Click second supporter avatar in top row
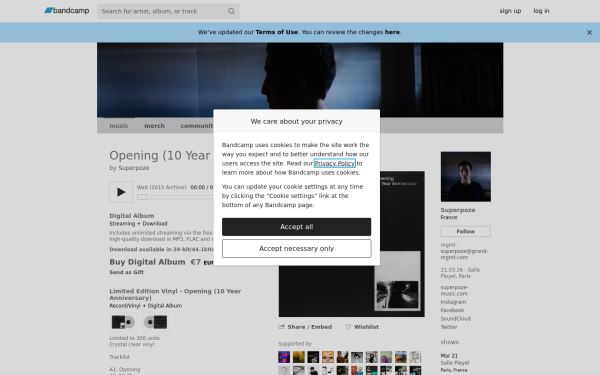This screenshot has width=600, height=375. point(299,357)
